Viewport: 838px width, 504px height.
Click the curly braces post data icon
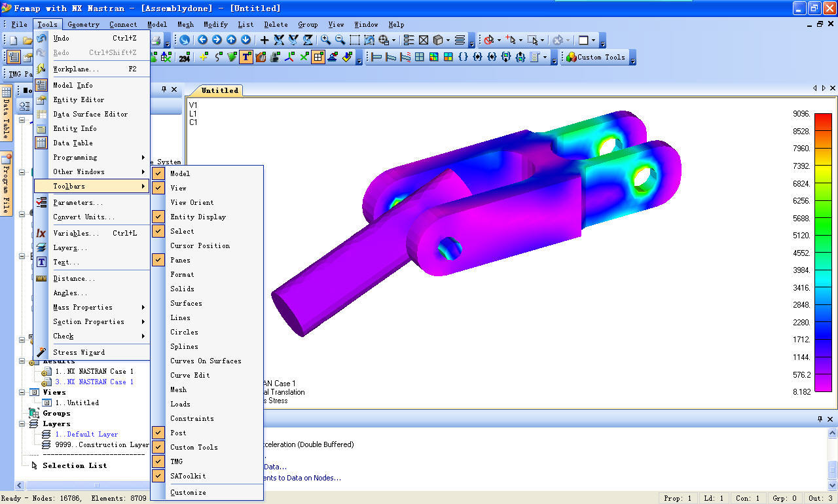coord(463,57)
